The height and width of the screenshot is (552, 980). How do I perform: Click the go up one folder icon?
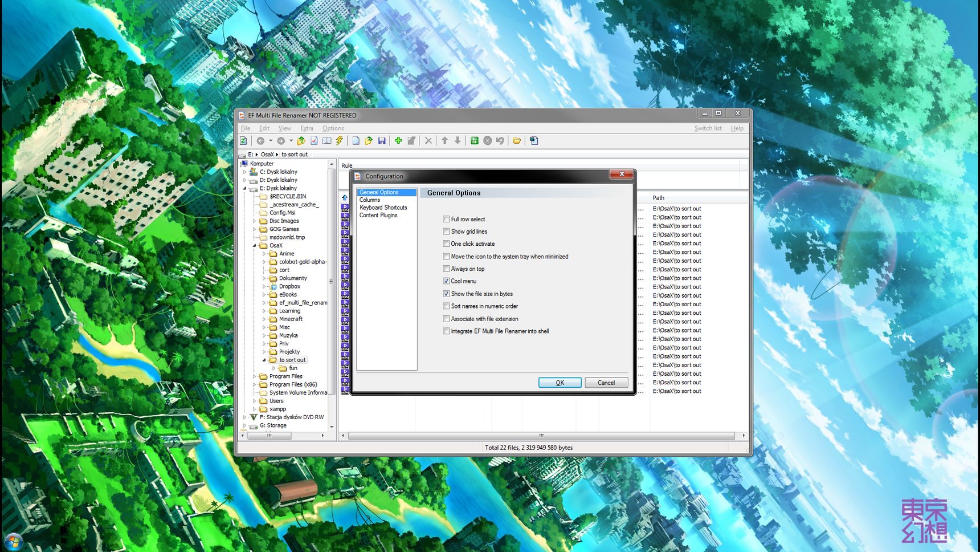[301, 141]
